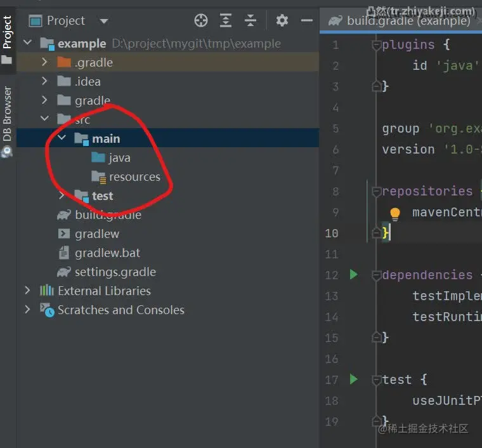Viewport: 482px width, 448px height.
Task: Open the Project tool window side tab
Action: click(8, 40)
